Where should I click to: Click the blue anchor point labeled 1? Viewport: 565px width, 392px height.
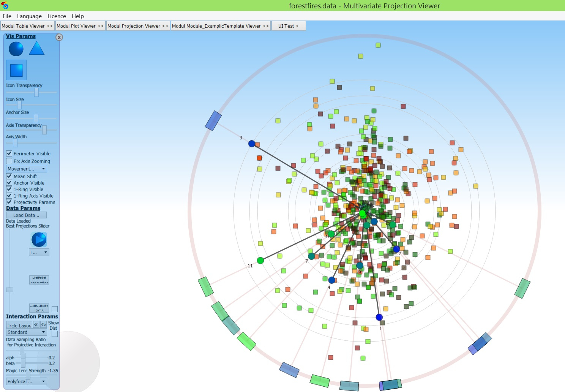tap(379, 317)
